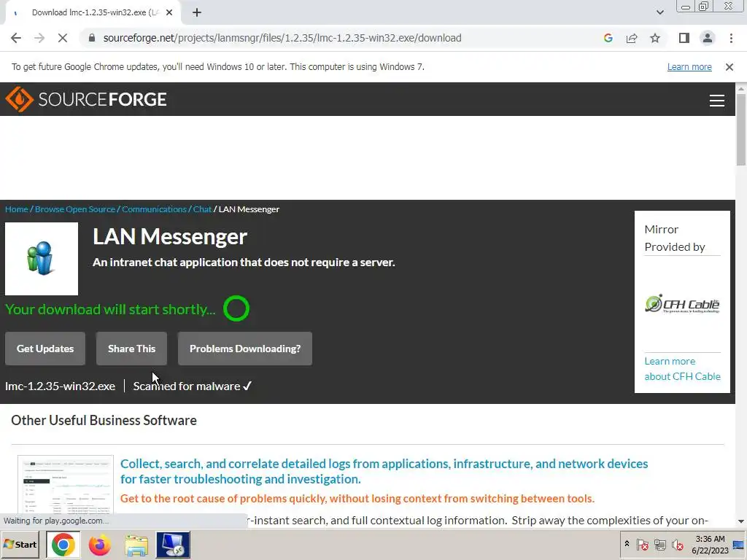Viewport: 747px width, 560px height.
Task: Click the log software screenshot thumbnail
Action: pyautogui.click(x=66, y=485)
